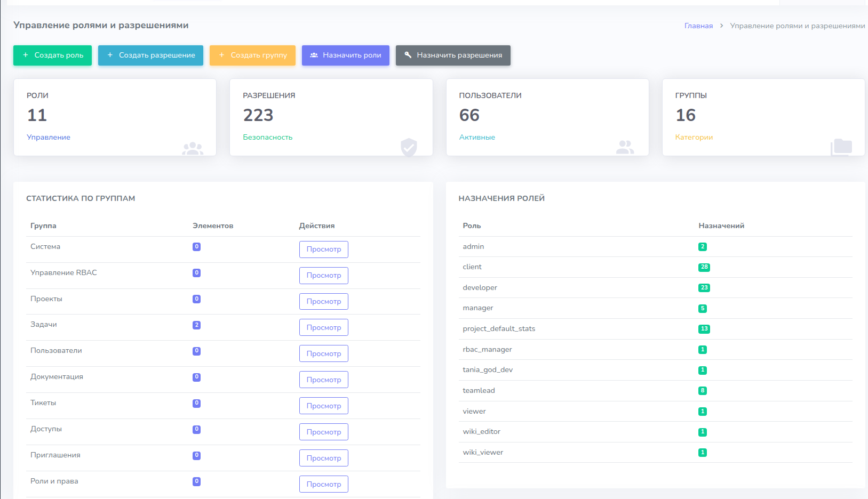
Task: Open the Главная breadcrumb link
Action: click(x=698, y=26)
